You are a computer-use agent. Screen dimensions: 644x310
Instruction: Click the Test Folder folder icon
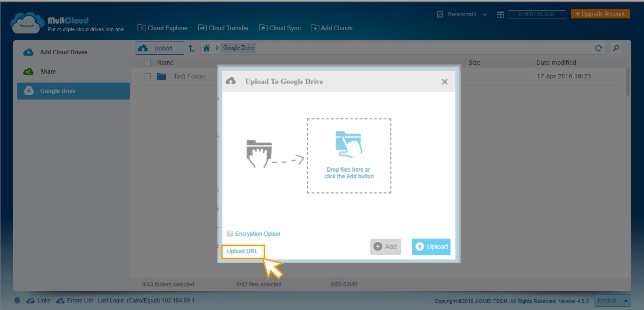(x=162, y=76)
